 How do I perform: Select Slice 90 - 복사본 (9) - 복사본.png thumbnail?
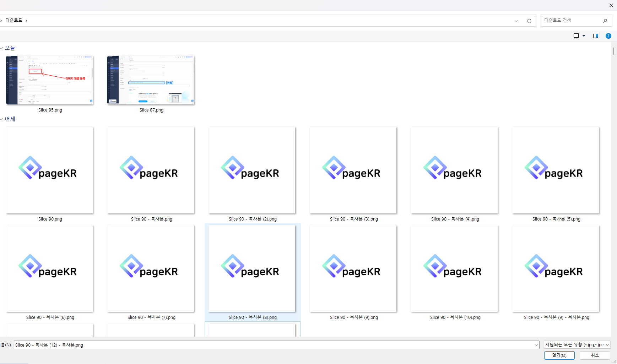(x=556, y=268)
